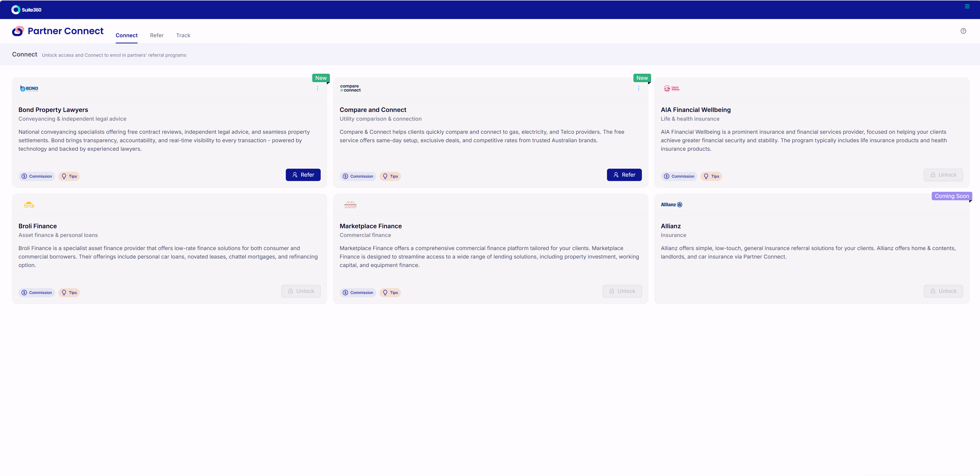Switch to the Track tab

coord(183,35)
